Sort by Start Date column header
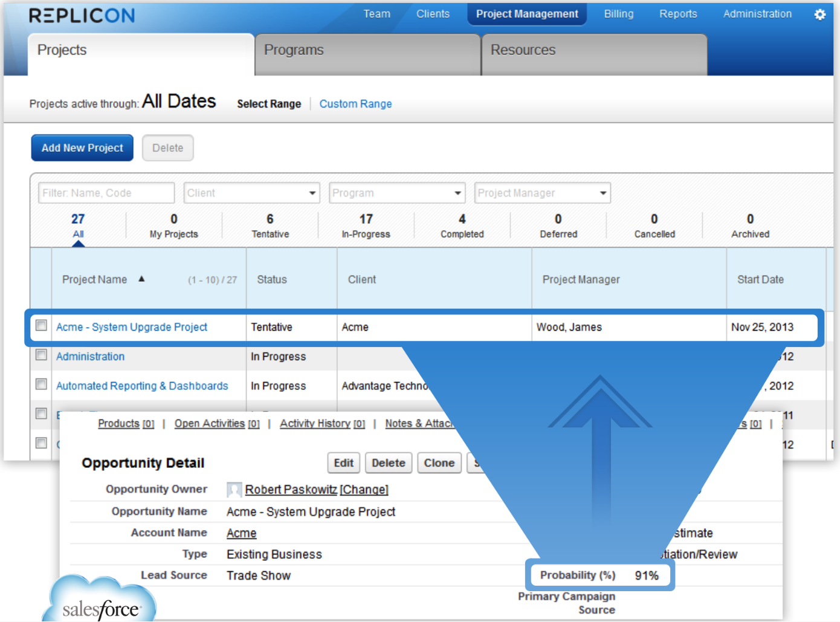This screenshot has width=840, height=622. (x=760, y=279)
